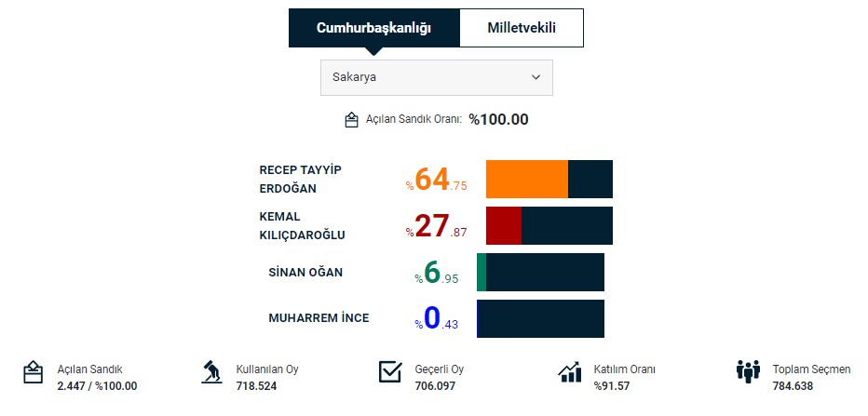
Task: Click the red Kılıçdaroğlu vote bar
Action: pyautogui.click(x=504, y=225)
